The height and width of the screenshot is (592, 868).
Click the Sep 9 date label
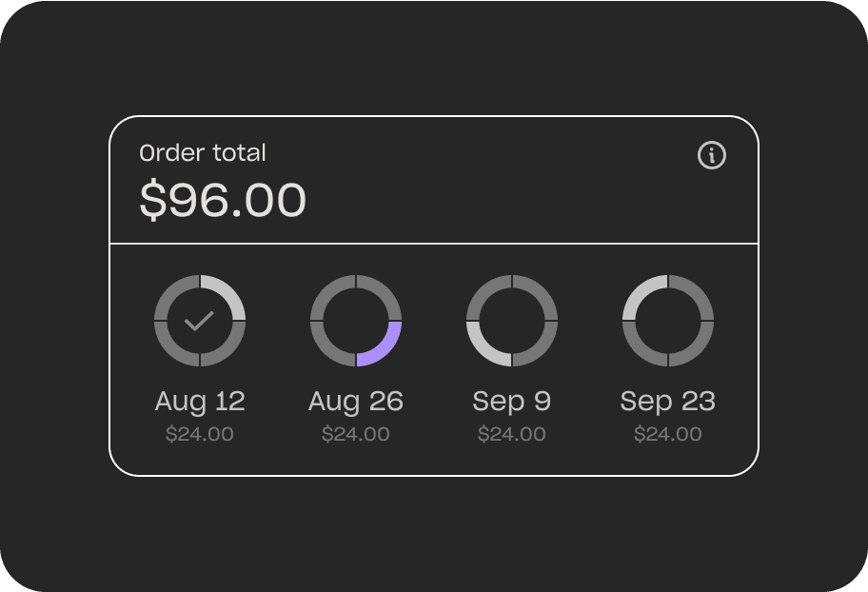pyautogui.click(x=512, y=402)
